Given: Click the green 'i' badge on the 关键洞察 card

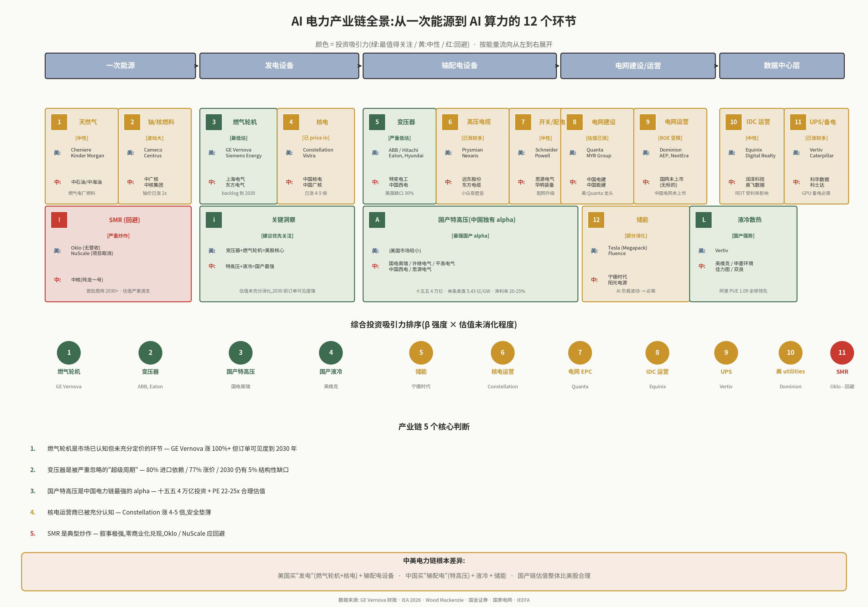Looking at the screenshot, I should pyautogui.click(x=214, y=220).
